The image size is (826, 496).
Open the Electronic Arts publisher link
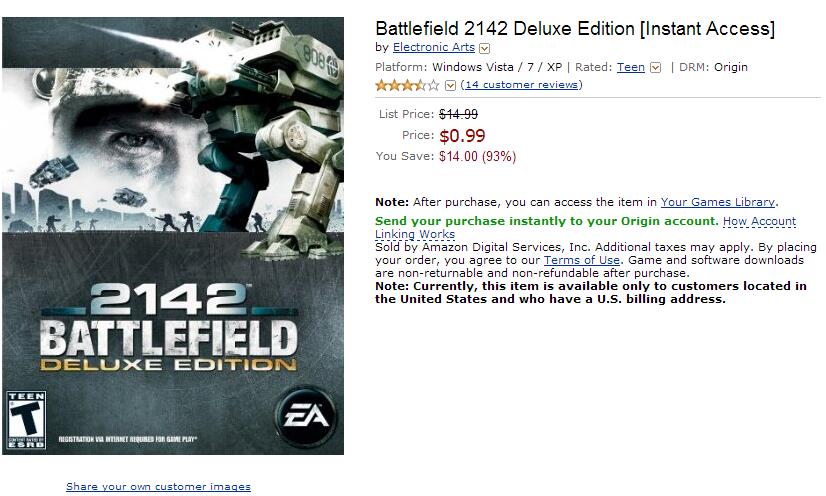pyautogui.click(x=434, y=47)
